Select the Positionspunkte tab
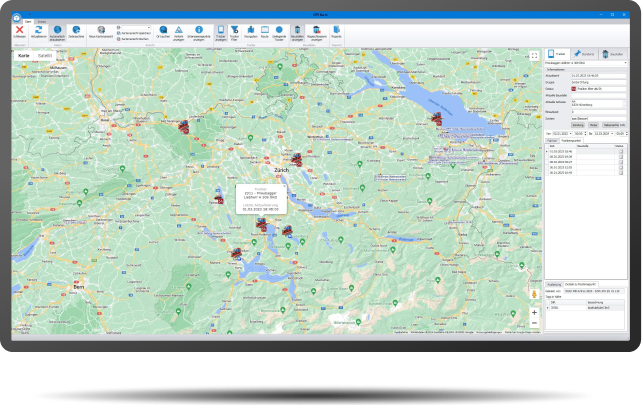This screenshot has height=405, width=642. [571, 140]
